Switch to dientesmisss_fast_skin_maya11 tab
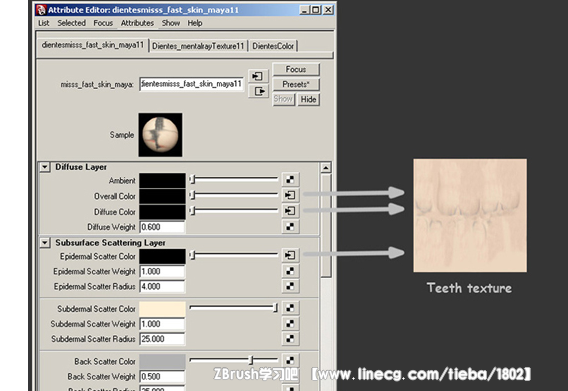This screenshot has height=391, width=568. coord(93,45)
